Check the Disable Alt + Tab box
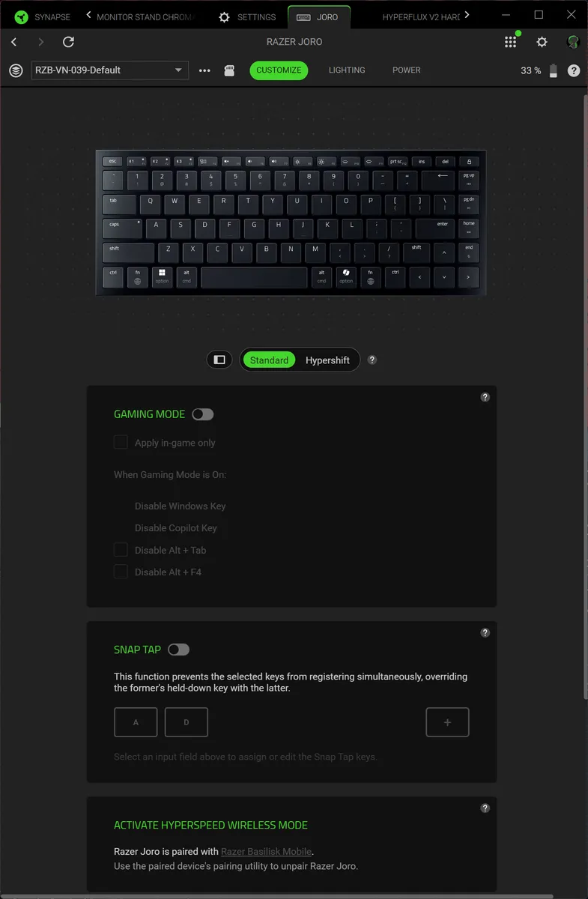 [x=121, y=550]
